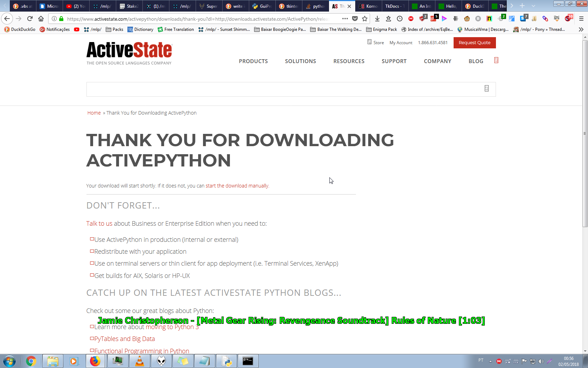Expand the list-all-tabs dropdown arrow

coord(533,6)
